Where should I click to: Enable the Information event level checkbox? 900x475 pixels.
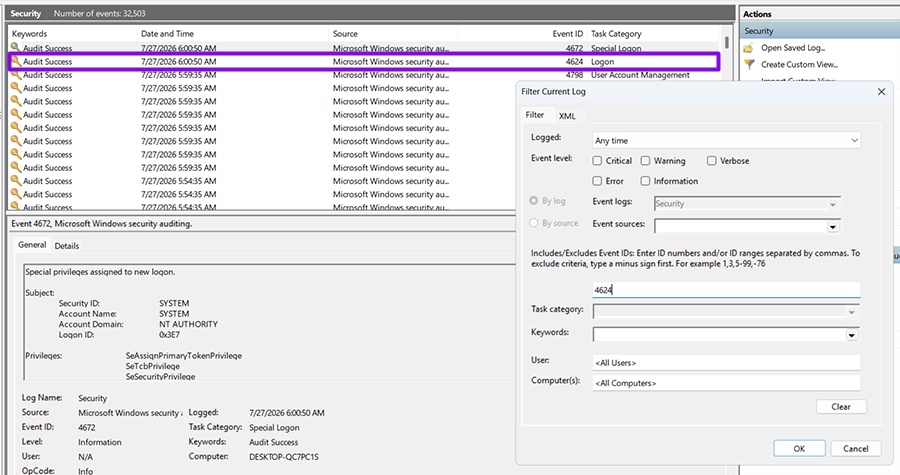[x=645, y=181]
